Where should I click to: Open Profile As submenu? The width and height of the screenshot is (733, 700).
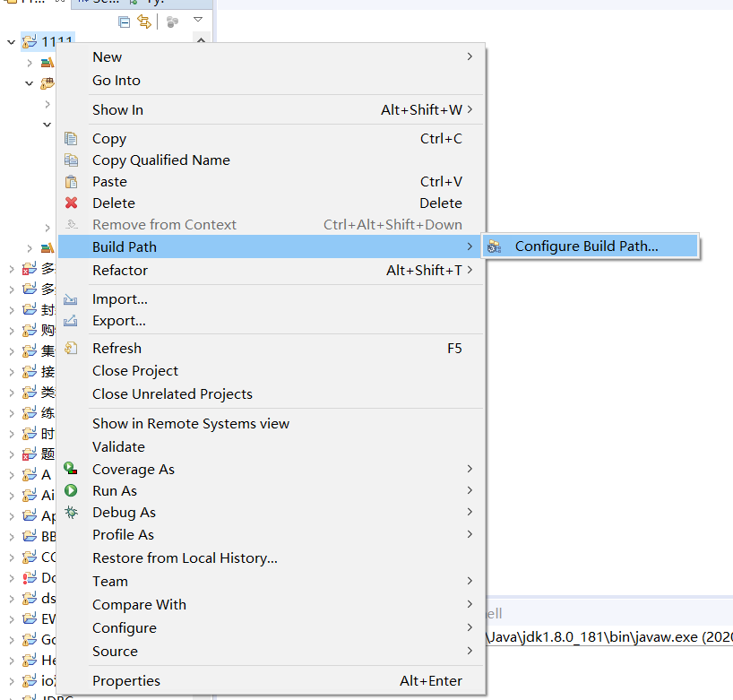coord(272,535)
